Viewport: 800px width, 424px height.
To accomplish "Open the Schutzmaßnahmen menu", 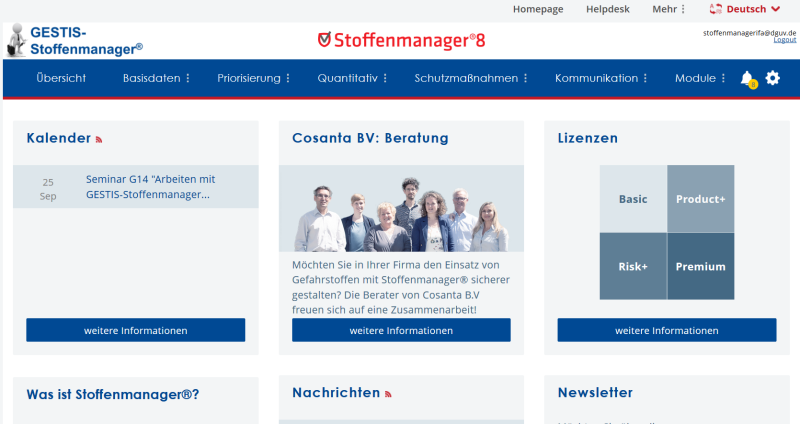I will (471, 78).
